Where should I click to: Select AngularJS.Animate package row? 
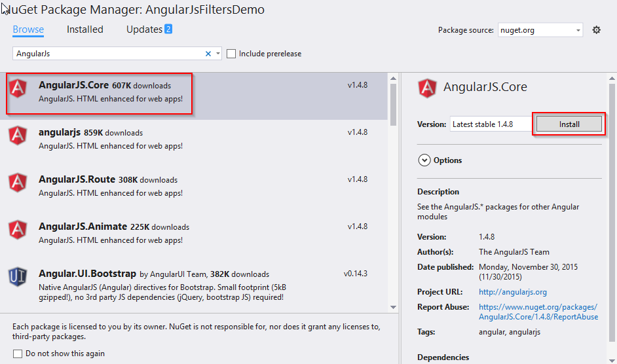(194, 238)
